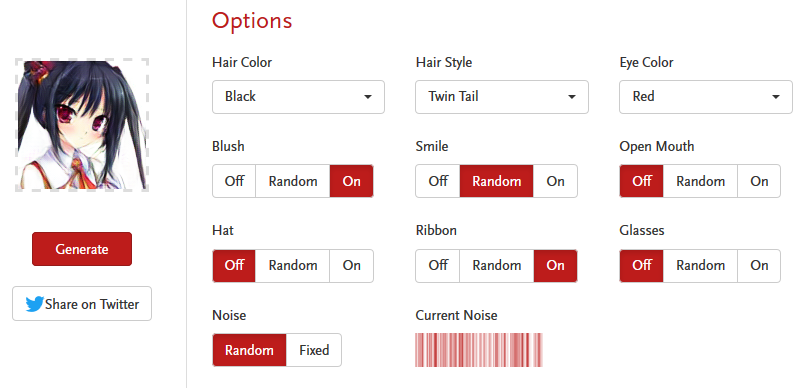Turn Open Mouth On
Screen dimensions: 809x389
pos(759,181)
